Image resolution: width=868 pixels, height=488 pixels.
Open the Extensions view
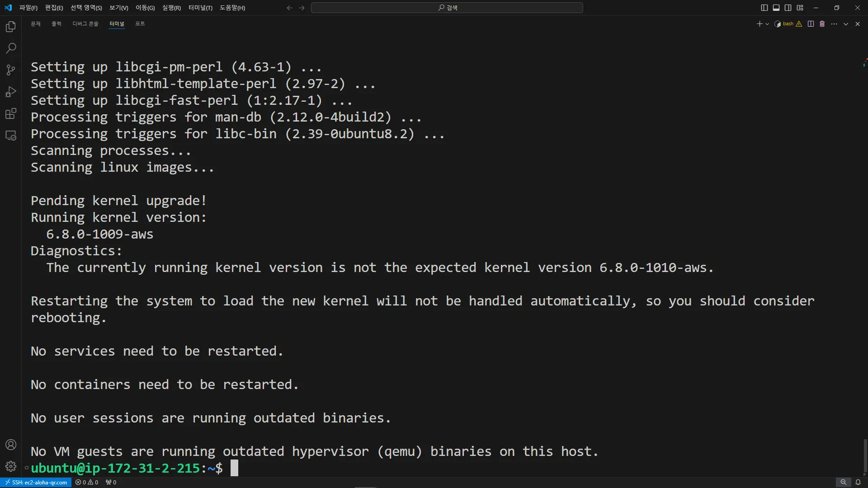click(11, 113)
